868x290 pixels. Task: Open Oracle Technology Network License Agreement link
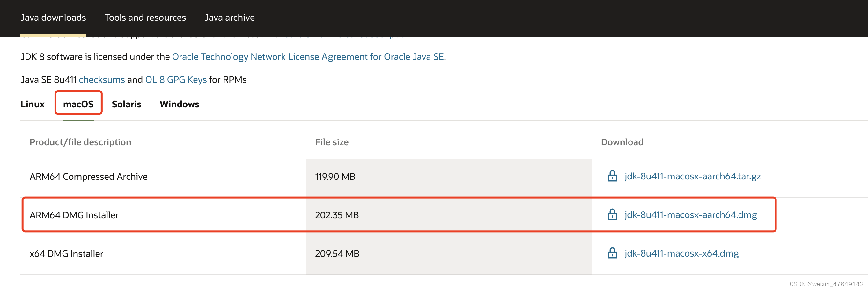click(308, 57)
